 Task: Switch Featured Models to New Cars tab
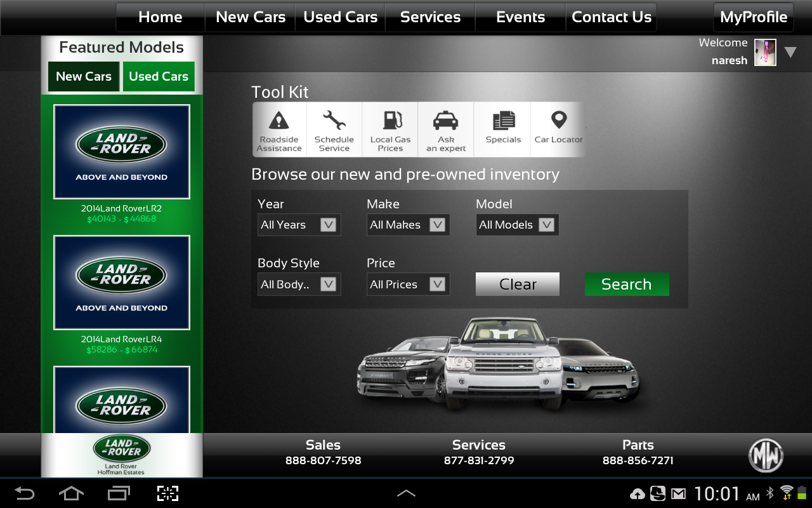tap(84, 76)
